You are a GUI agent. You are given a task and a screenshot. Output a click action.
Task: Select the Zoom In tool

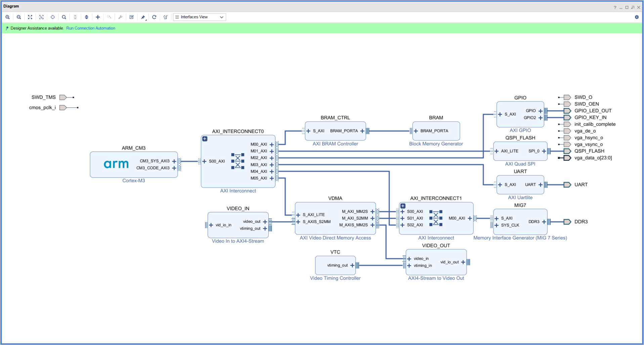point(7,17)
